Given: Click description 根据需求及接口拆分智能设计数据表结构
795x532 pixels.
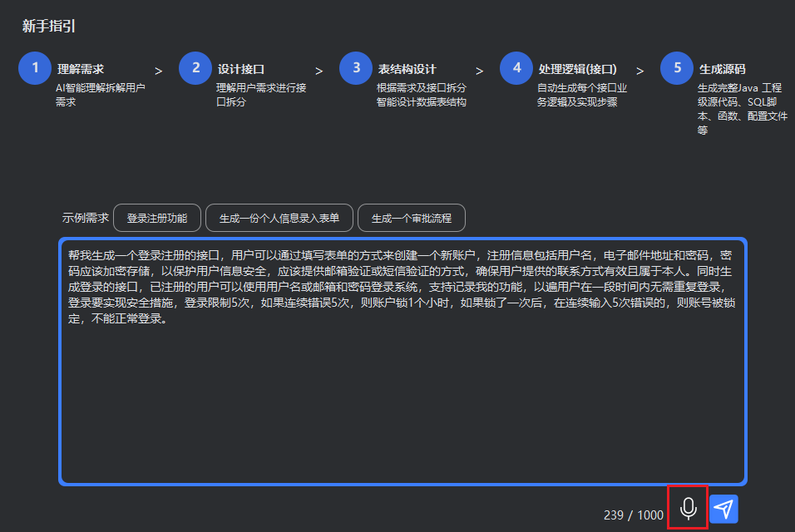Looking at the screenshot, I should tap(422, 95).
